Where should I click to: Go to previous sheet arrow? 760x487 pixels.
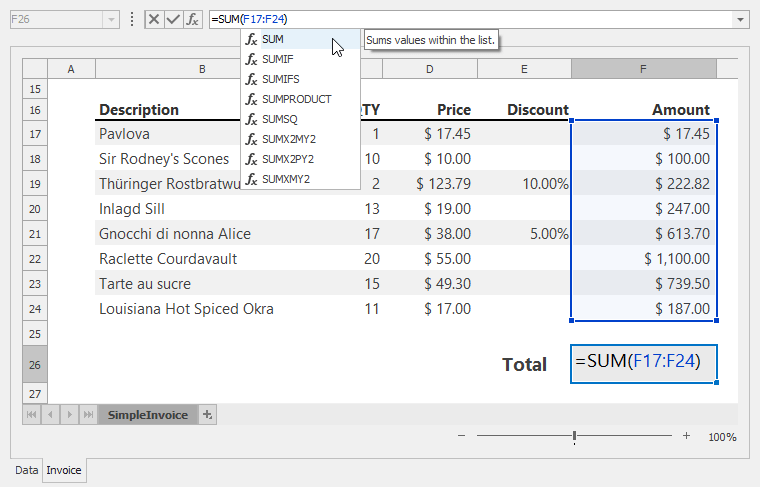click(50, 414)
